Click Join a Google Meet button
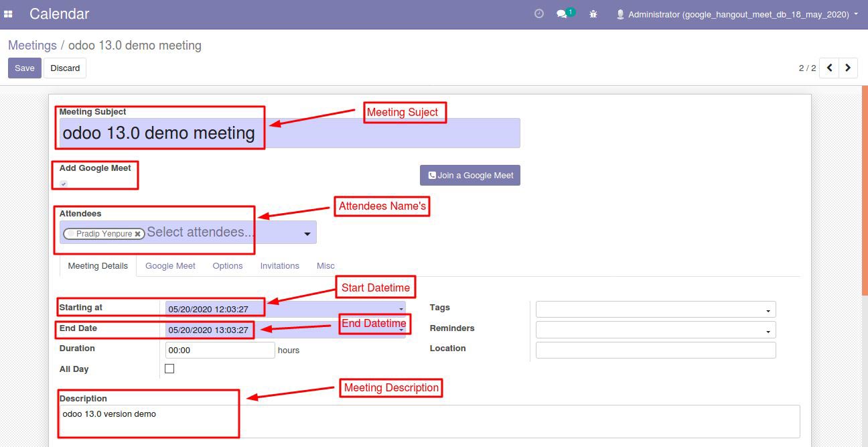Viewport: 868px width, 447px height. (x=470, y=175)
